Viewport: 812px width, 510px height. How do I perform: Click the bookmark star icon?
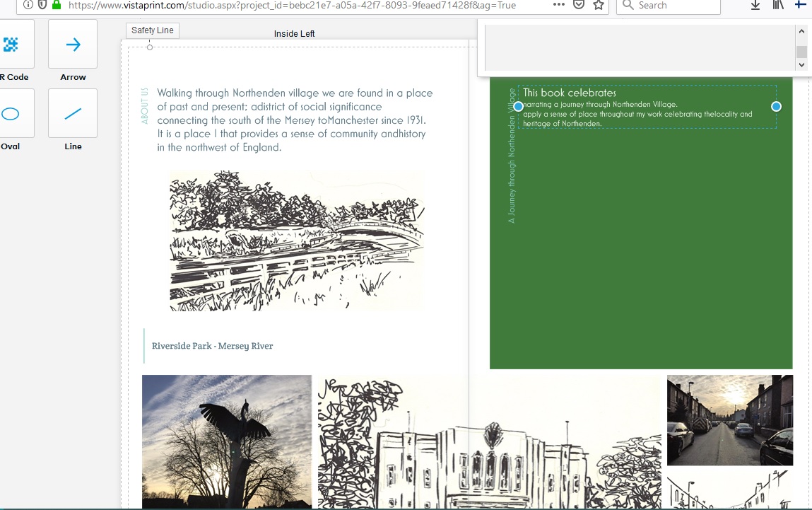599,5
